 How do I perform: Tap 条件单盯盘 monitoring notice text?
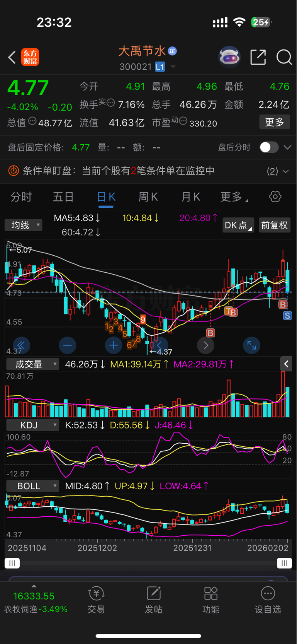click(119, 171)
